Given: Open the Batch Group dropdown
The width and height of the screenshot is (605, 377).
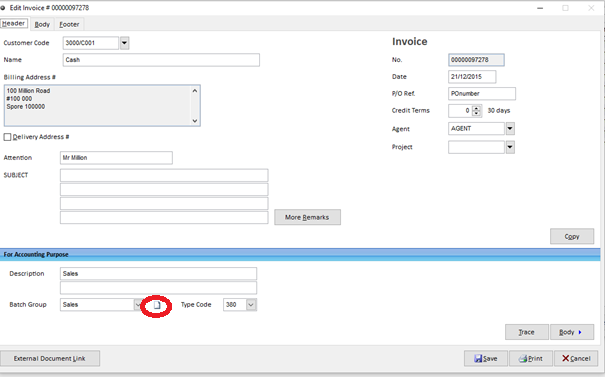Looking at the screenshot, I should pos(138,305).
